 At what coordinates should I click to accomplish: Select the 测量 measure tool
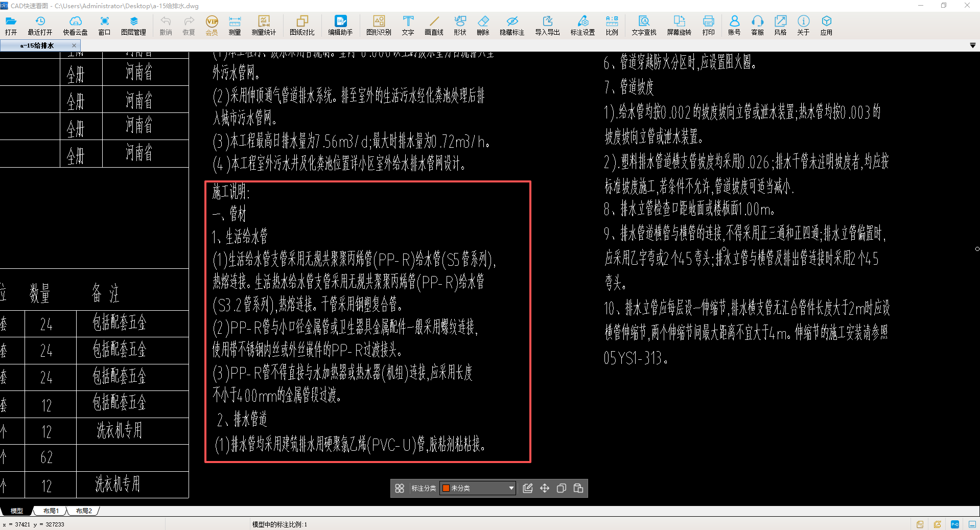pyautogui.click(x=235, y=25)
